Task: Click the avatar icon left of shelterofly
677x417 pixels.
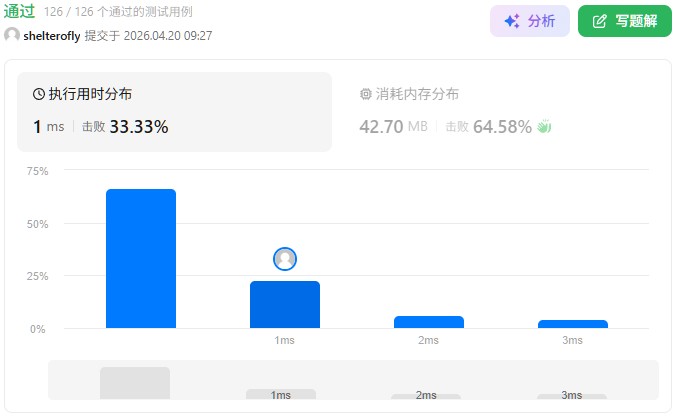Action: coord(12,36)
